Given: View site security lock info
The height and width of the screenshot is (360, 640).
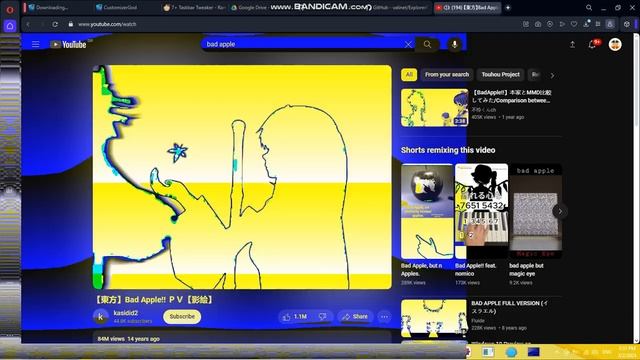Looking at the screenshot, I should click(71, 24).
